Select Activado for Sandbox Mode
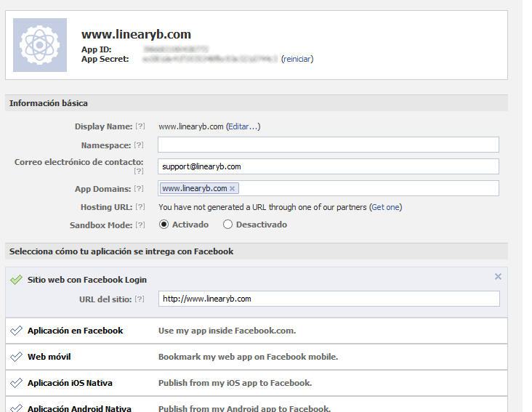This screenshot has width=532, height=412. coord(164,225)
